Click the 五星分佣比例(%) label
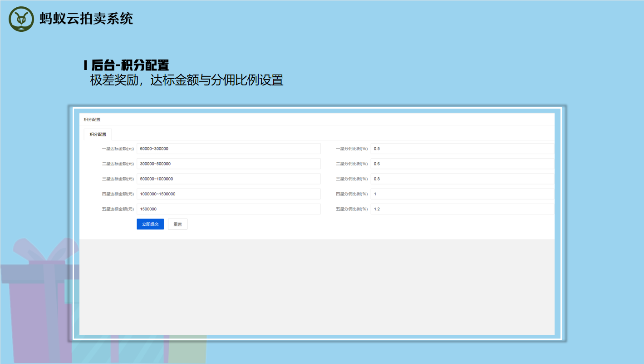 point(352,209)
